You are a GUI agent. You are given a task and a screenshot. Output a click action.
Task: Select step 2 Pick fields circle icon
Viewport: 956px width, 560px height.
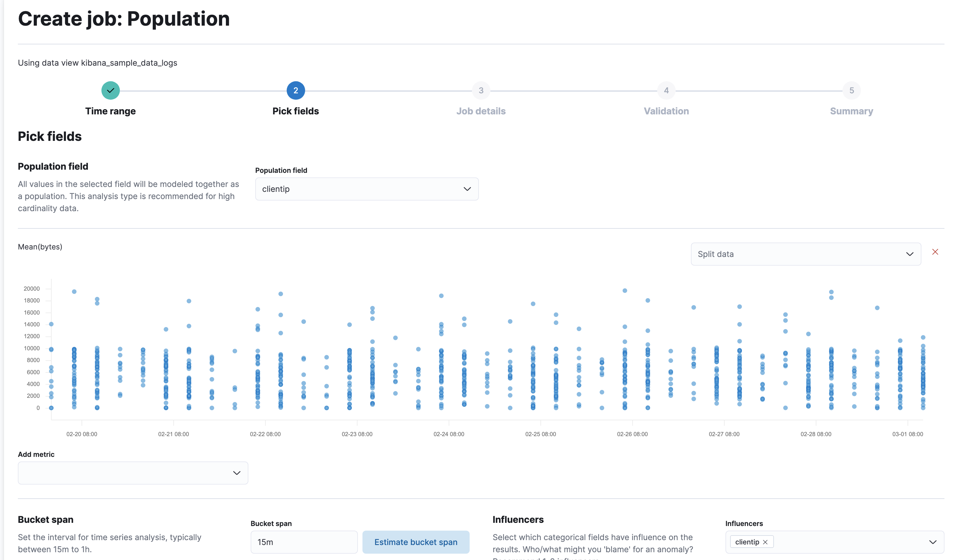[296, 90]
